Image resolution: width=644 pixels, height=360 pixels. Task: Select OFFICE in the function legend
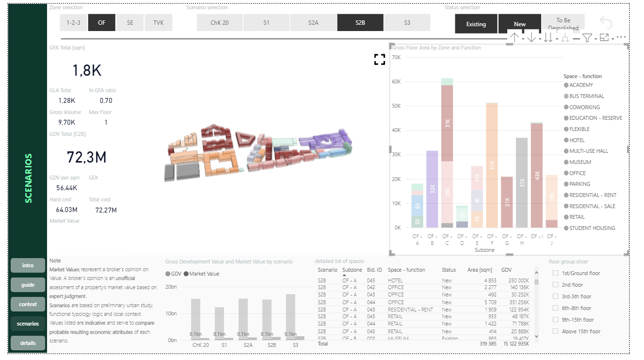[x=575, y=173]
